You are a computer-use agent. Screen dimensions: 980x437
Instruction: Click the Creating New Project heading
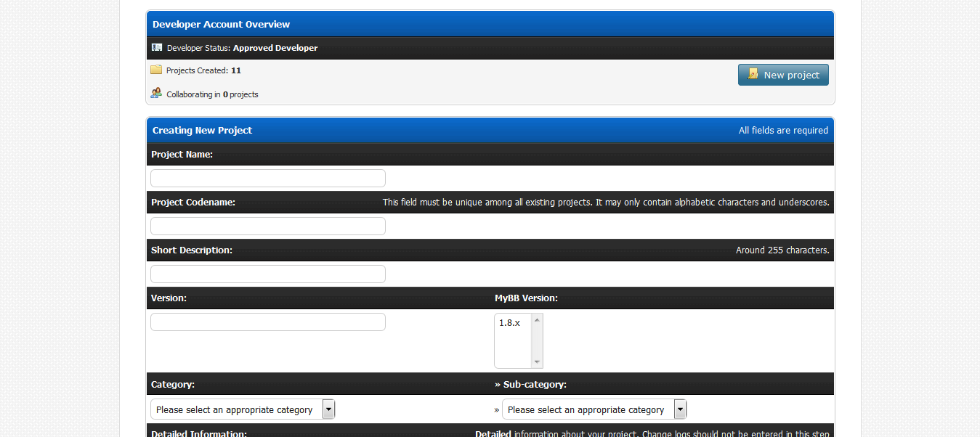click(x=202, y=131)
